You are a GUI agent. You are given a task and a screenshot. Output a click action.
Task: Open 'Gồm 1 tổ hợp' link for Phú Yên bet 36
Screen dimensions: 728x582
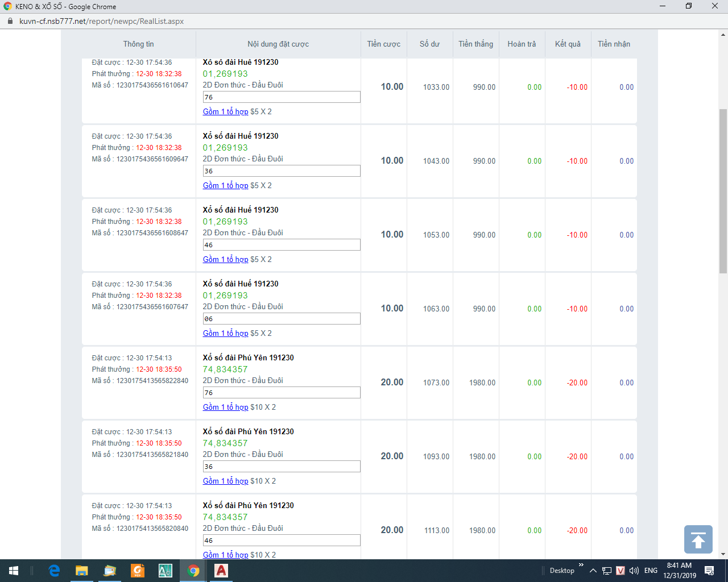tap(225, 481)
